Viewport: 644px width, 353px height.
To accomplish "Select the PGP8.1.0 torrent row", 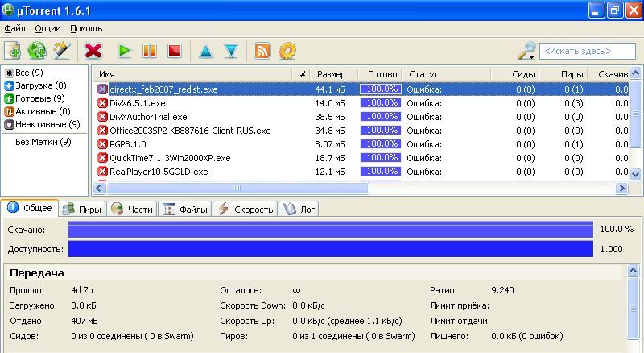I will pyautogui.click(x=361, y=144).
